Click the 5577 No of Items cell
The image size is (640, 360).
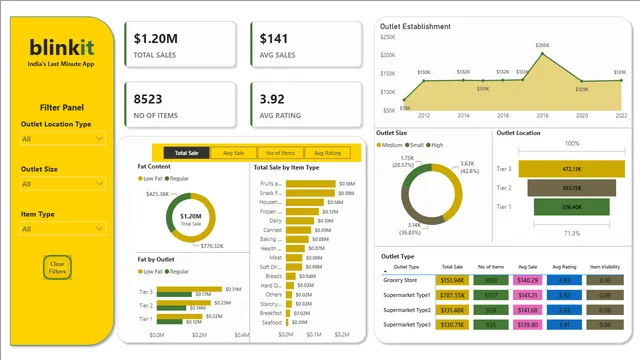(491, 295)
